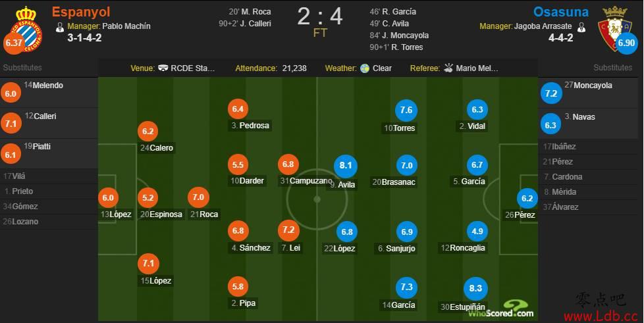
Task: Select Estupiñán's 8.3 rating circle
Action: [x=475, y=289]
